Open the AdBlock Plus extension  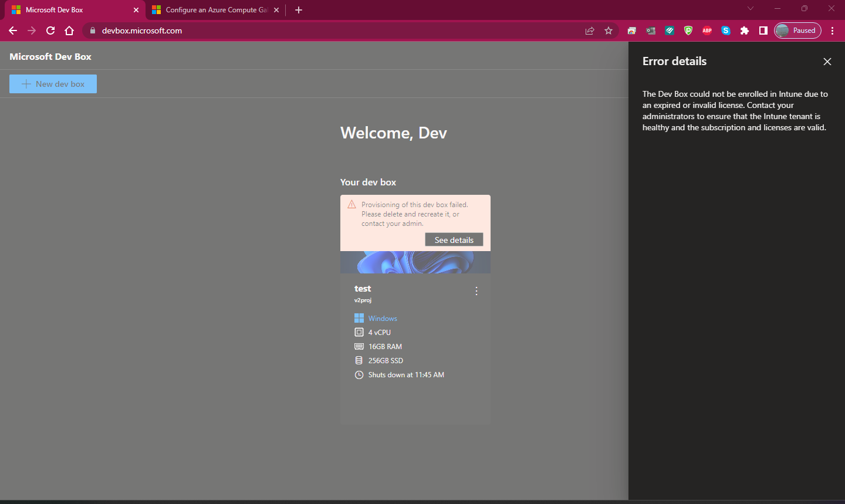707,31
